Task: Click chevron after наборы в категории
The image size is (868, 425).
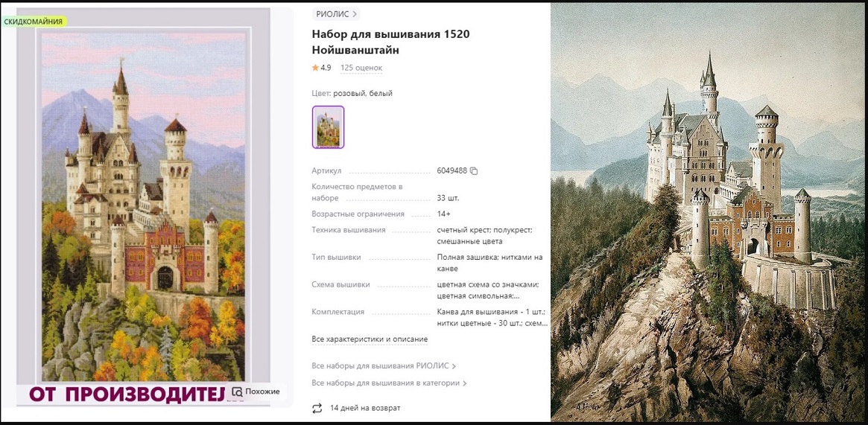Action: pyautogui.click(x=464, y=383)
